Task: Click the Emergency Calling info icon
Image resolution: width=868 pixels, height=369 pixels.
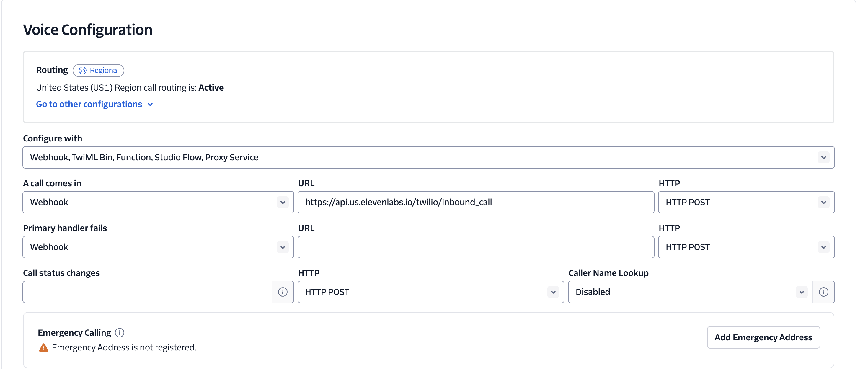Action: click(119, 333)
